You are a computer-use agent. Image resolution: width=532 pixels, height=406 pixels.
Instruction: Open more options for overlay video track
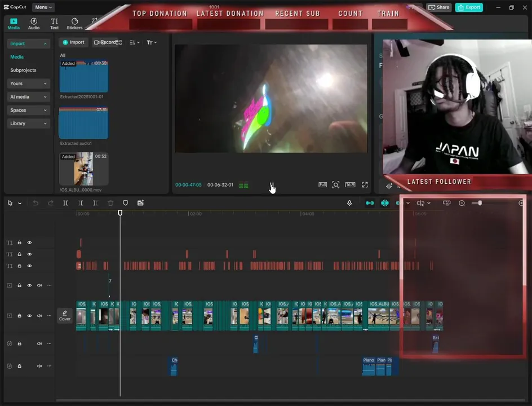(49, 285)
